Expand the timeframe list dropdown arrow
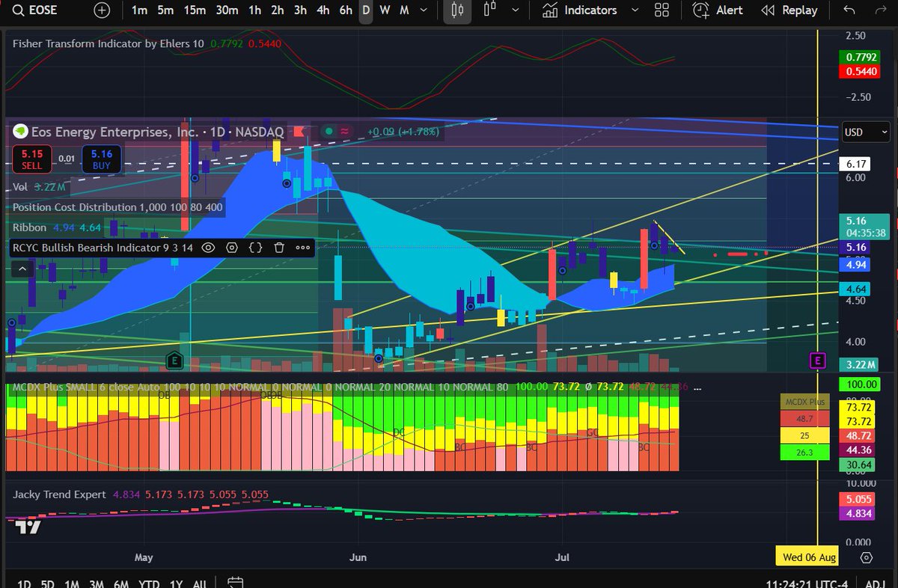This screenshot has height=588, width=898. tap(424, 10)
